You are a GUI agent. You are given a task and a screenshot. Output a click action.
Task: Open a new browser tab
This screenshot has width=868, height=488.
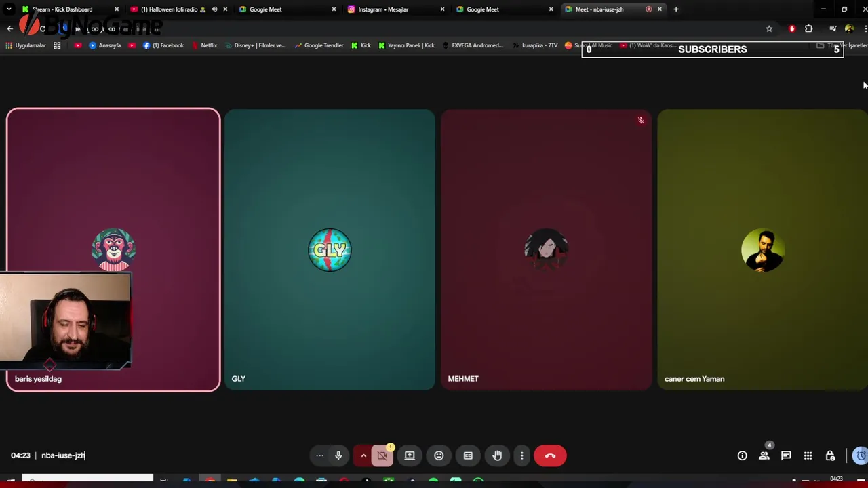tap(675, 9)
